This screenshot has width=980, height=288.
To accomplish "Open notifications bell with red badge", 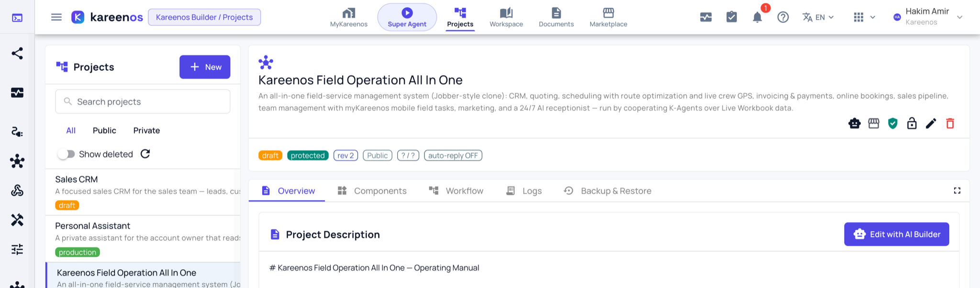I will [757, 17].
